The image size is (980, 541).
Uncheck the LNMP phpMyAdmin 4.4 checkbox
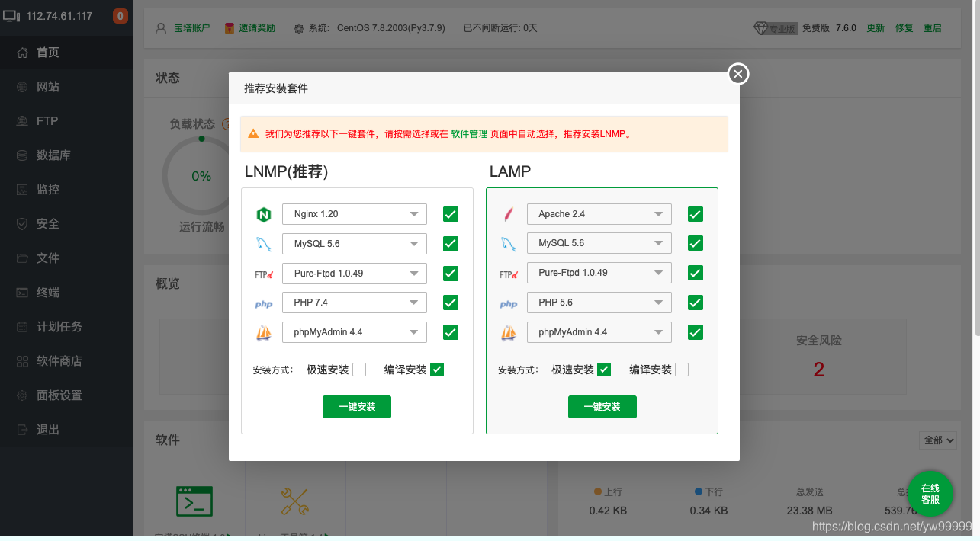click(451, 332)
